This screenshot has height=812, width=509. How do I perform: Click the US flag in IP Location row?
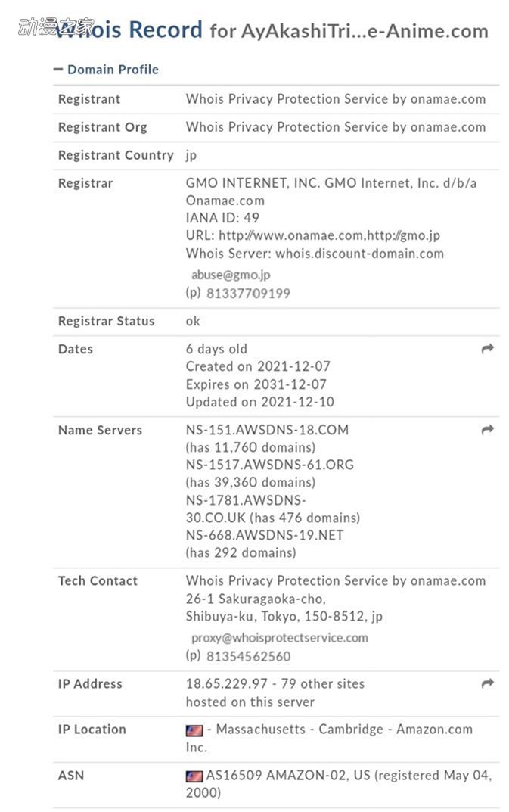[x=194, y=730]
